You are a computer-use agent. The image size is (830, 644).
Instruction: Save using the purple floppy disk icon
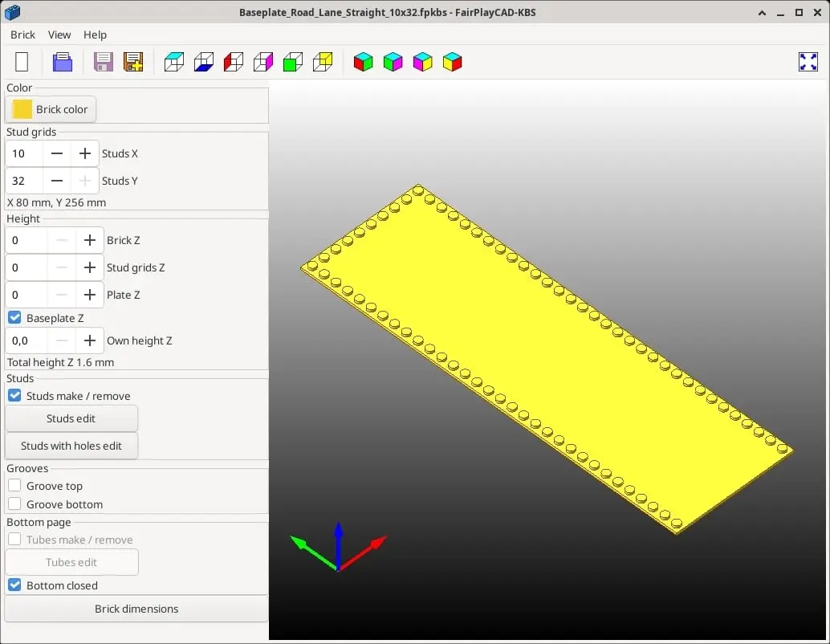tap(104, 62)
